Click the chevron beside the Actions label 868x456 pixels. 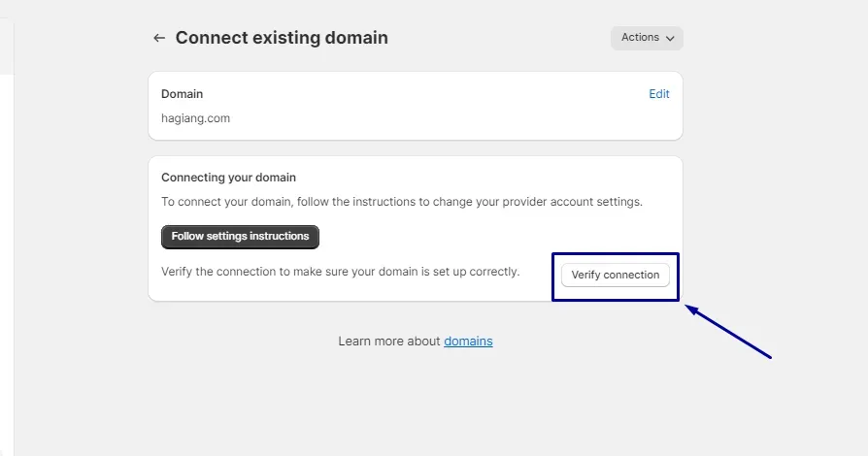(670, 38)
